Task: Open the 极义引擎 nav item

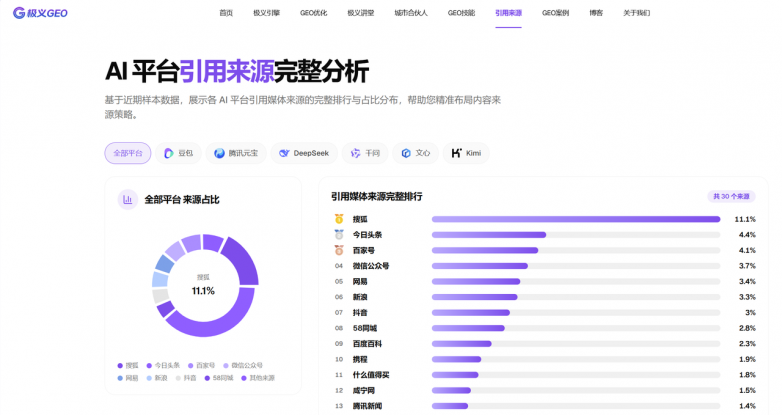Action: [266, 13]
